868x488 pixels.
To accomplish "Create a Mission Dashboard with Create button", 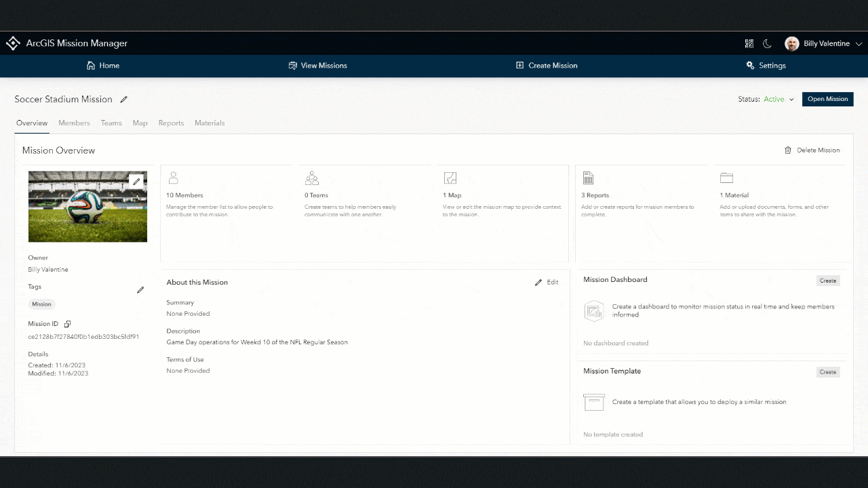I will (x=828, y=281).
